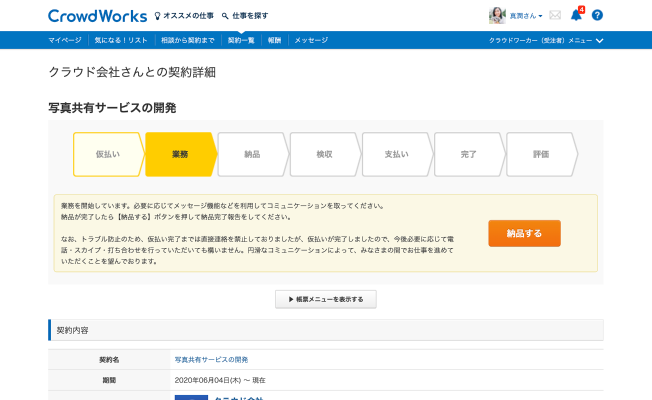
Task: Click the 業務 step in the progress bar
Action: [180, 154]
